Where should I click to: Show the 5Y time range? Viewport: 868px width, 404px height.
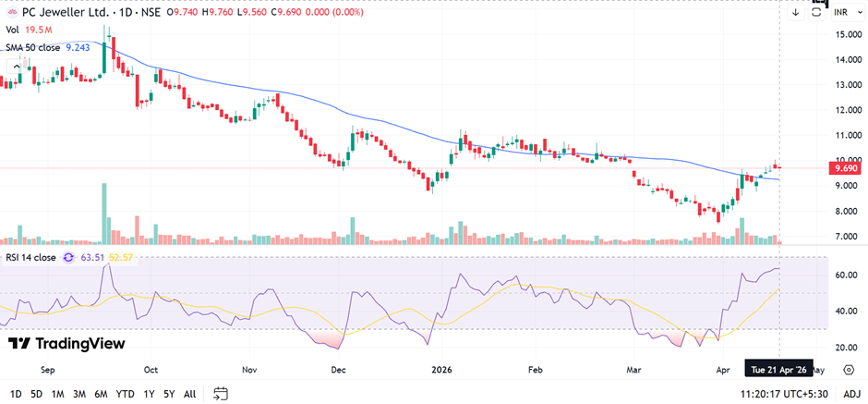point(169,393)
